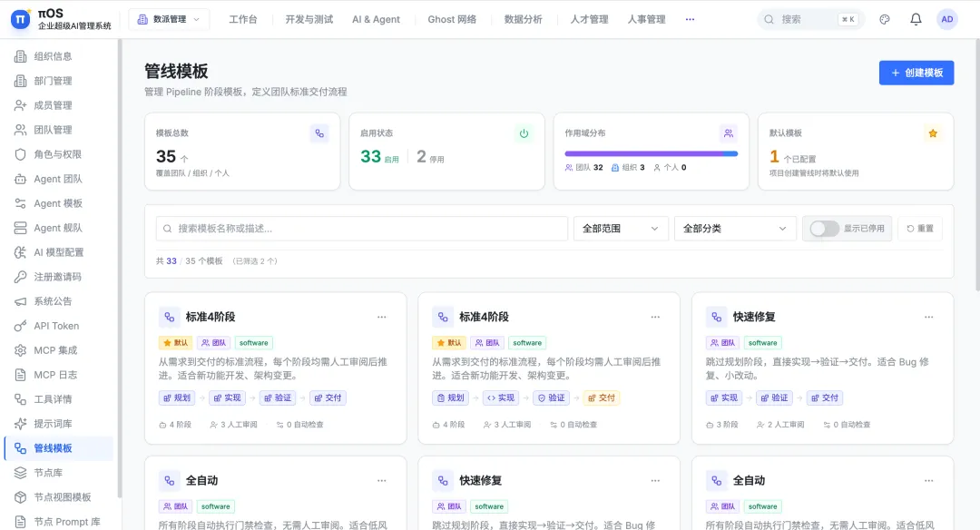Switch to 开发与测试 tab

point(309,19)
